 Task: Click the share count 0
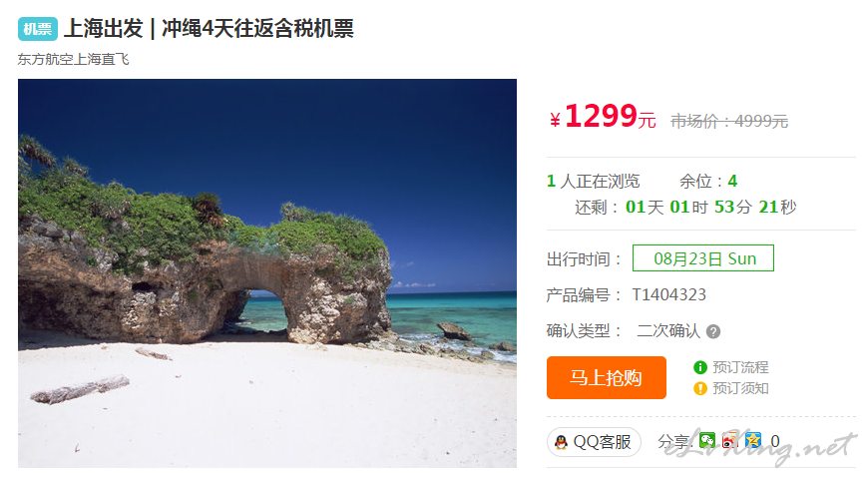pos(775,441)
